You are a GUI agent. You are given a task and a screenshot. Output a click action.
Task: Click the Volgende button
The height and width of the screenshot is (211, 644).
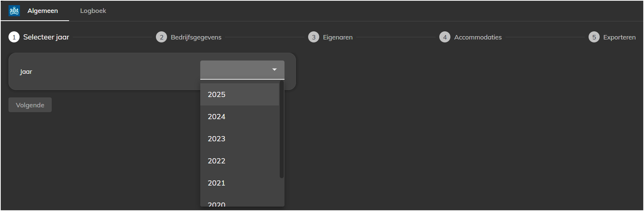(30, 105)
